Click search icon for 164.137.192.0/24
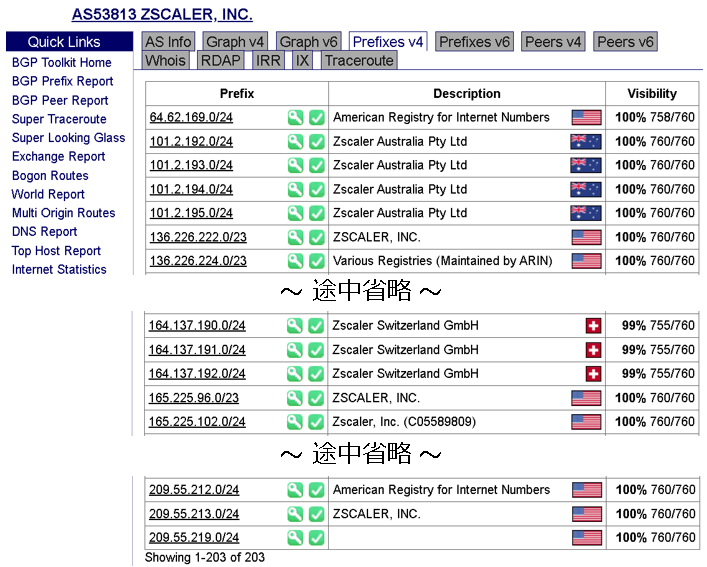Viewport: 707px width, 567px height. [294, 374]
